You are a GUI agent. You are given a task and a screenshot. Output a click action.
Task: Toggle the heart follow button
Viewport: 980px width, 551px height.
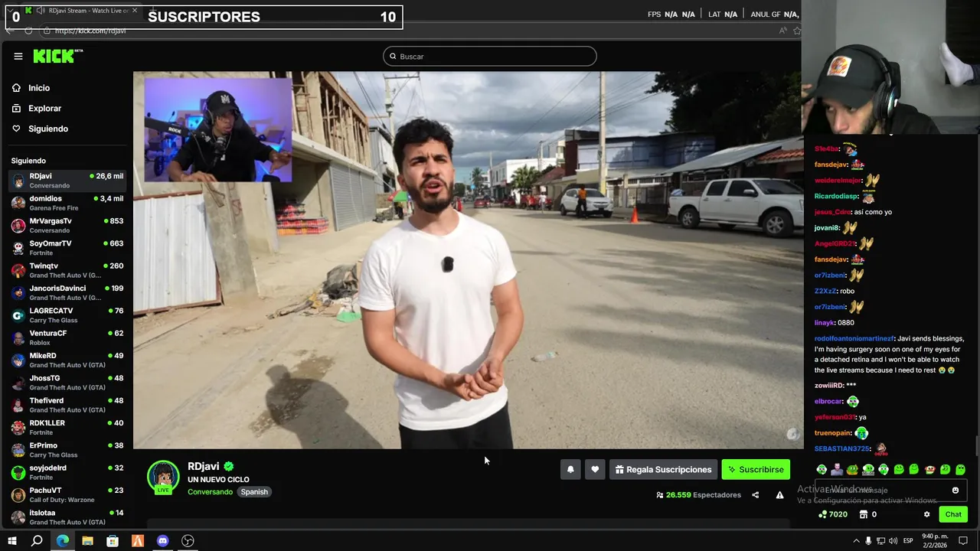click(x=595, y=470)
